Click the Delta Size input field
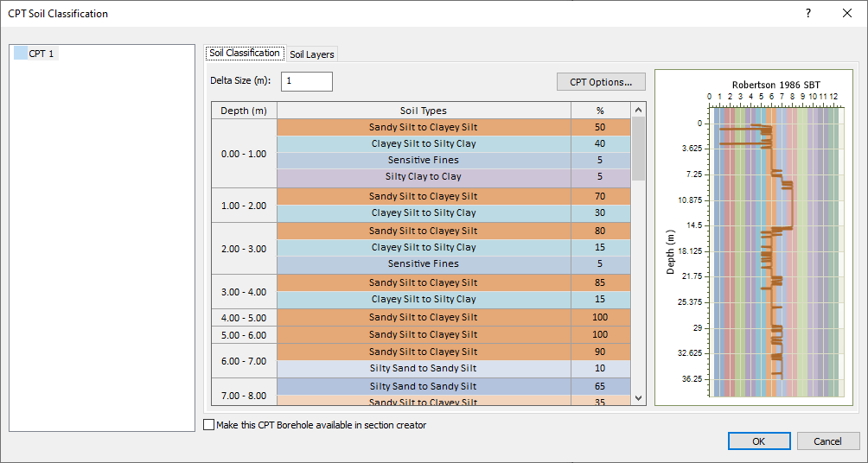868x463 pixels. [307, 80]
